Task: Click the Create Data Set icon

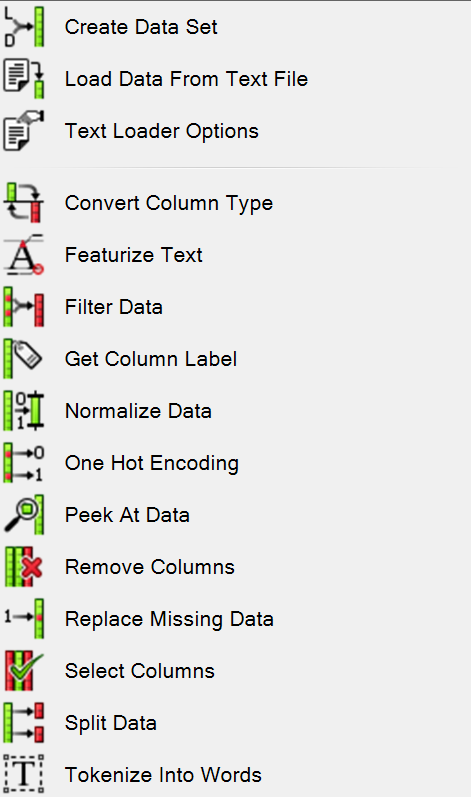Action: [23, 27]
